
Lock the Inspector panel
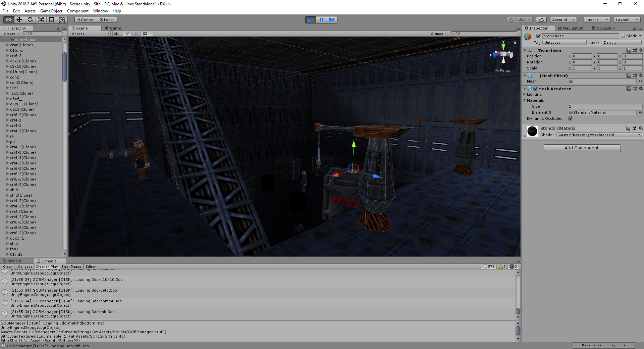(634, 29)
